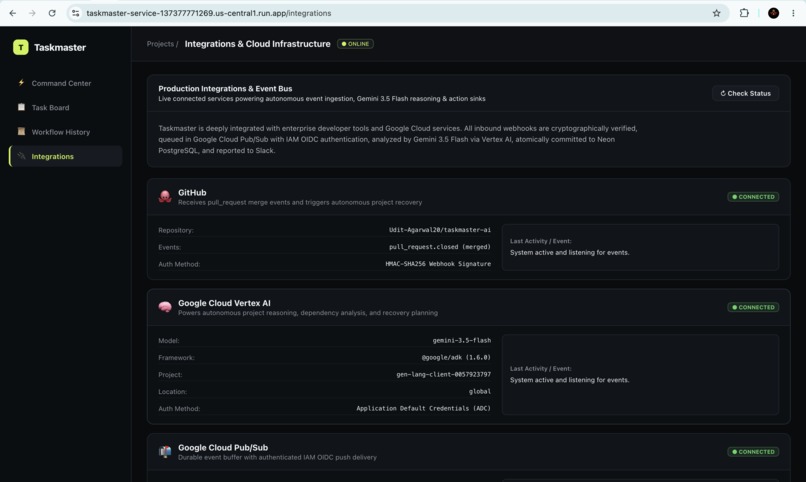Click Vertex AI 'System active and listening' text
The image size is (806, 482).
tap(570, 380)
